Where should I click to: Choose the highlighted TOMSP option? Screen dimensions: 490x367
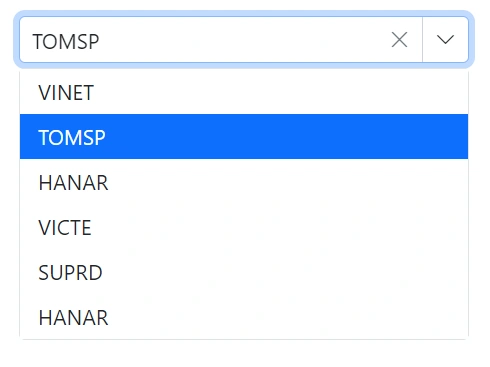click(x=244, y=137)
